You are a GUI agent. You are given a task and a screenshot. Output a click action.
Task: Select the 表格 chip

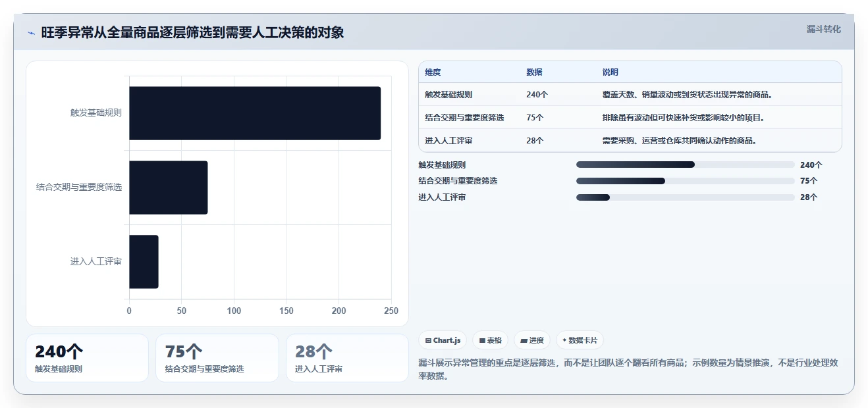(490, 340)
